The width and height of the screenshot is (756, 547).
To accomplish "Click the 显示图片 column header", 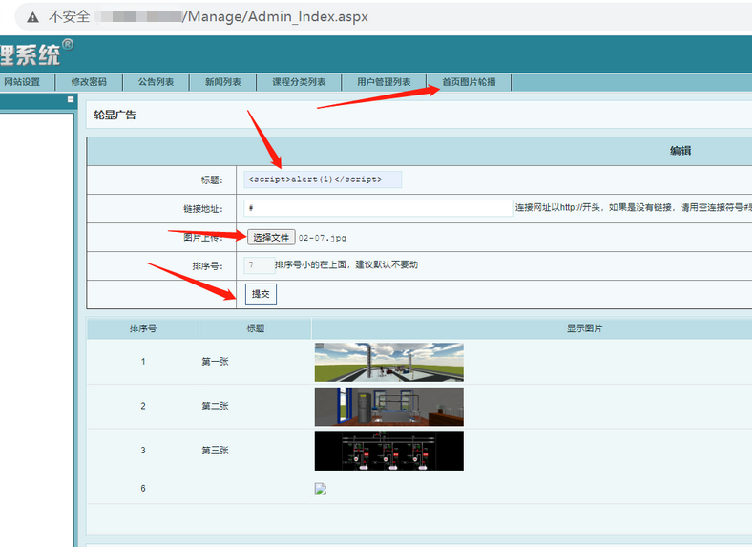I will click(x=584, y=328).
